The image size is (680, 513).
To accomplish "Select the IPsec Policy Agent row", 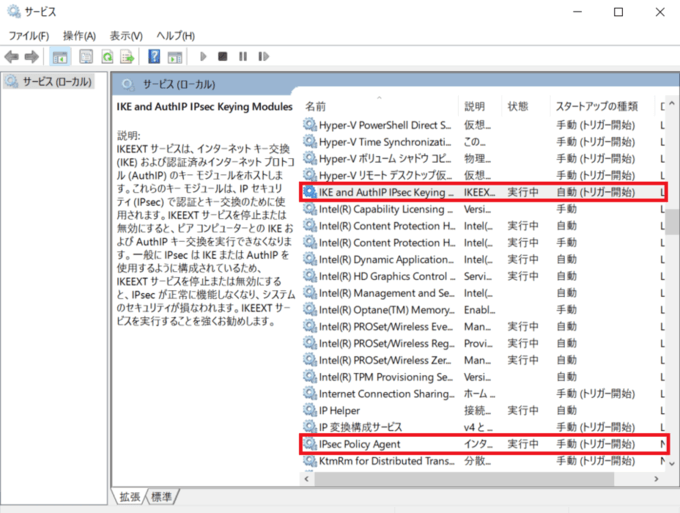I will pyautogui.click(x=483, y=444).
